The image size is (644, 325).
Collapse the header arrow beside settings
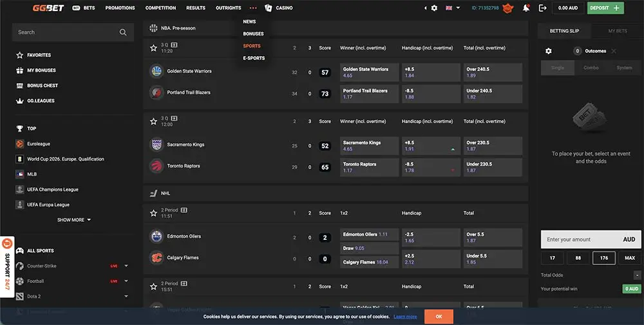pyautogui.click(x=425, y=8)
